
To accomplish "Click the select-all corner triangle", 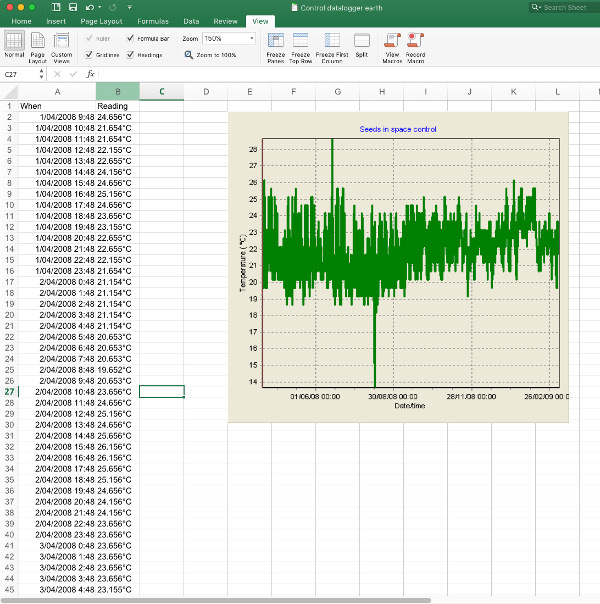I will tap(11, 92).
